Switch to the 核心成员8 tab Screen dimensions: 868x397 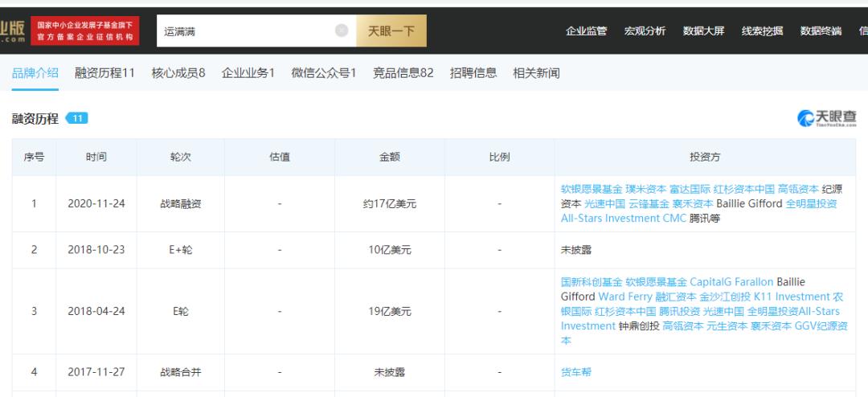[178, 72]
